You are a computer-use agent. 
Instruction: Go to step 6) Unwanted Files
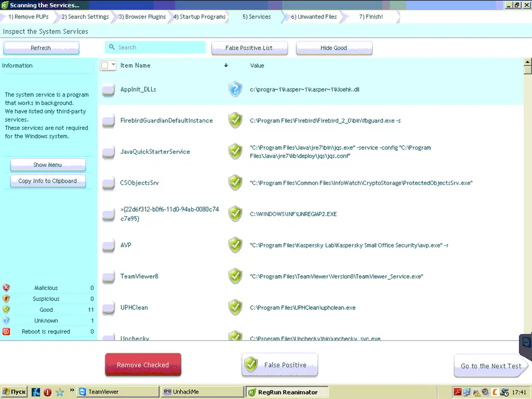tap(314, 16)
